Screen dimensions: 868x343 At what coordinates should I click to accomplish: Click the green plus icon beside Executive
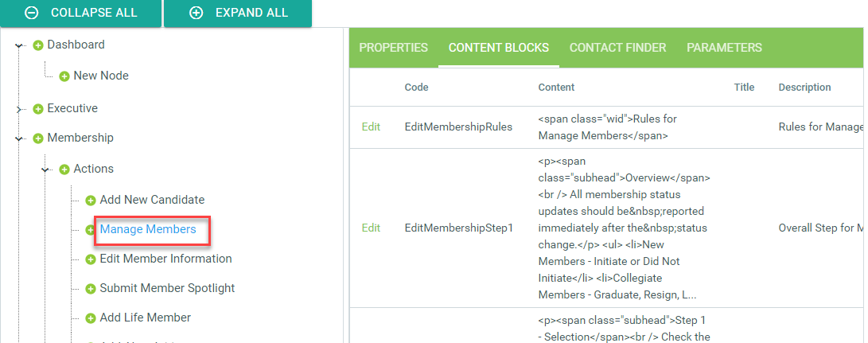38,109
